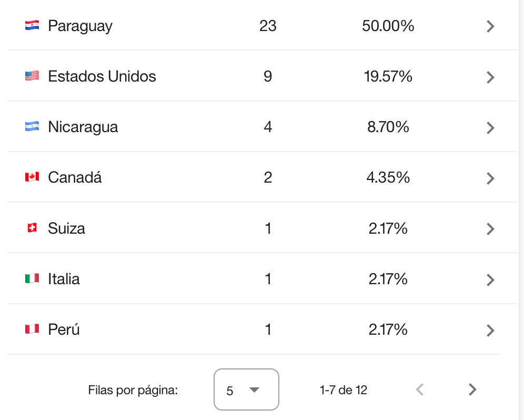Expand the Paraguay row chevron
This screenshot has height=420, width=524.
coord(490,26)
